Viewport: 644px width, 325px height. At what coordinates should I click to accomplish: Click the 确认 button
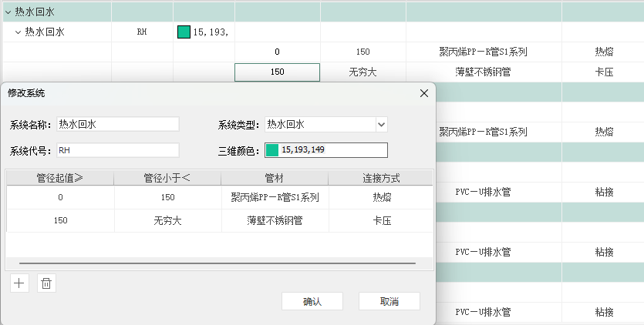(x=312, y=301)
